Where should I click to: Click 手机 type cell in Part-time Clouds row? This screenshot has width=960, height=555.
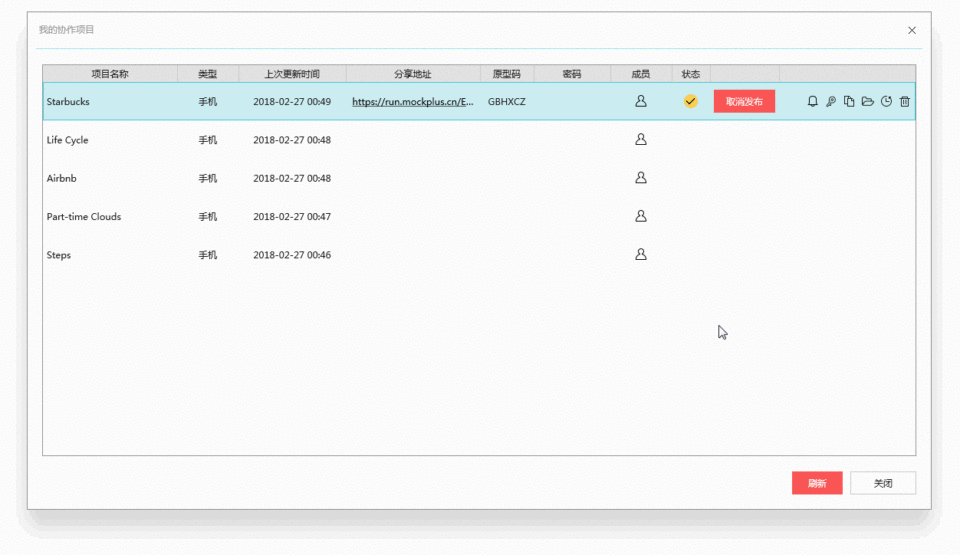[x=208, y=216]
